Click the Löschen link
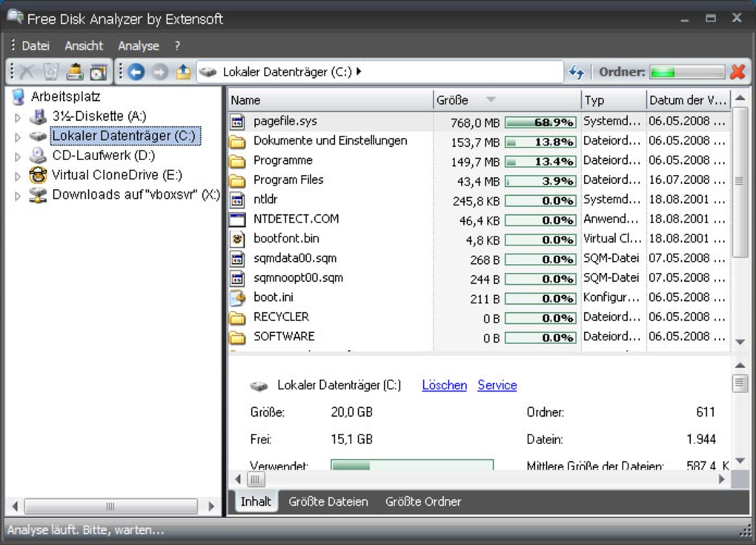Viewport: 756px width, 545px height. click(x=443, y=385)
